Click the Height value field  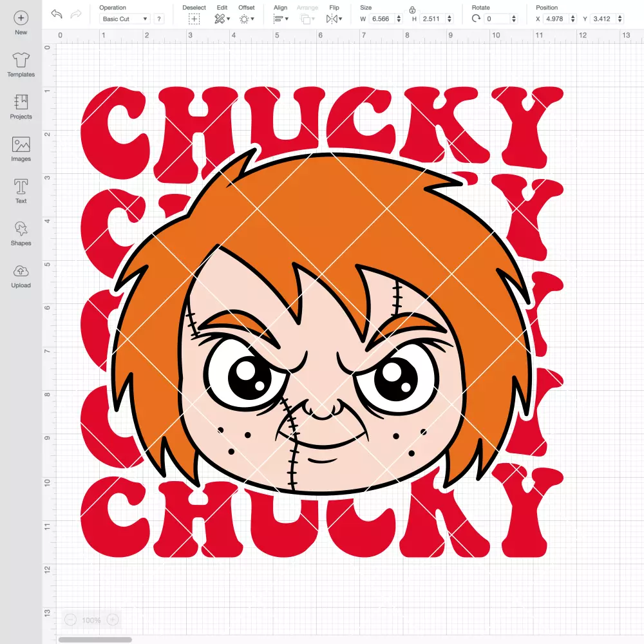[431, 19]
